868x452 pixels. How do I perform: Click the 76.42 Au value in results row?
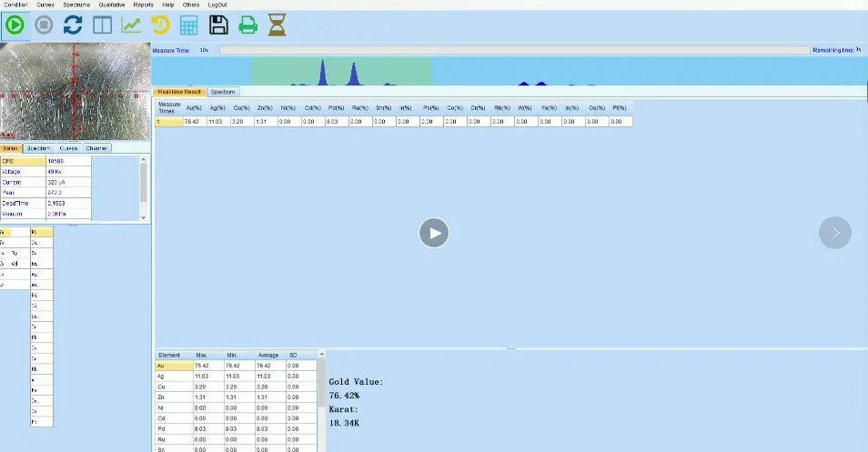click(x=195, y=122)
